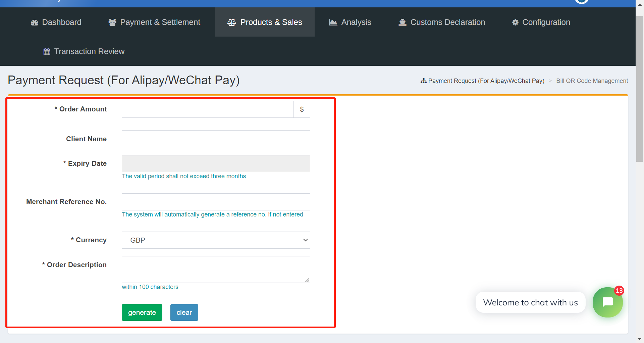Image resolution: width=644 pixels, height=343 pixels.
Task: Open Transaction Review menu
Action: point(84,51)
